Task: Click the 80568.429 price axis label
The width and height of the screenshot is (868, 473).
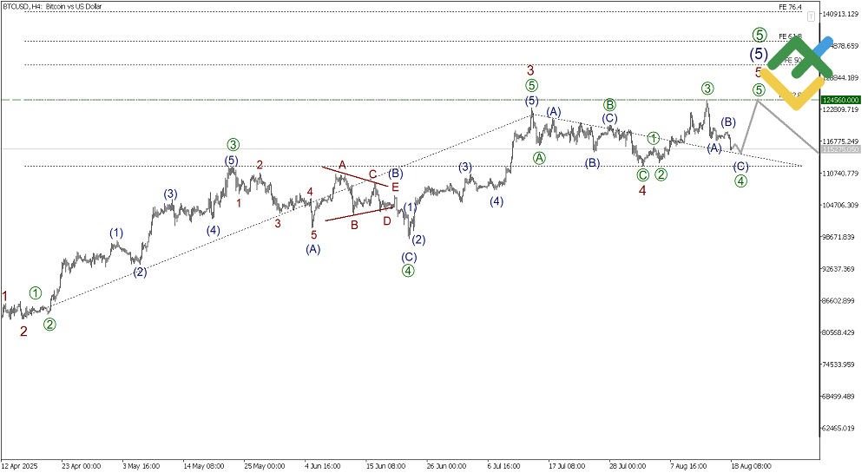Action: pos(840,332)
